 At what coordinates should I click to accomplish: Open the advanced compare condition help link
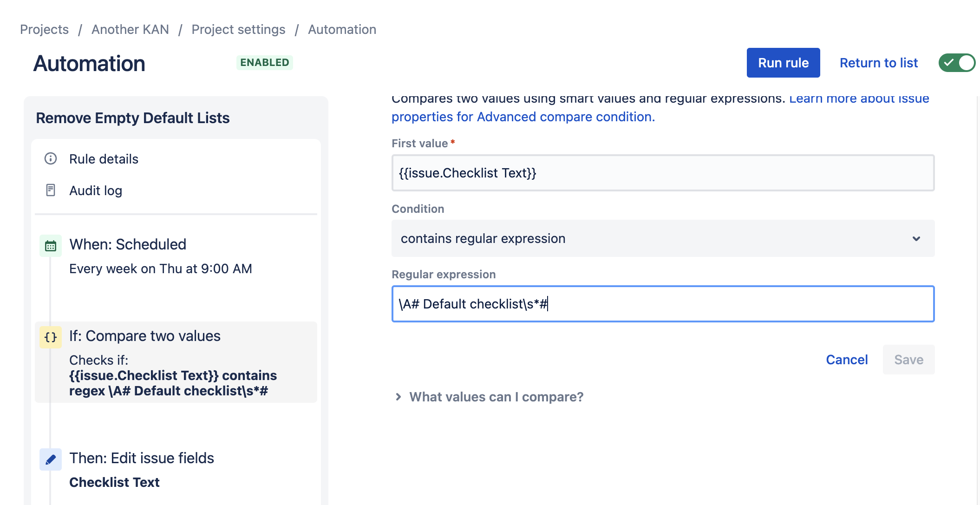523,117
